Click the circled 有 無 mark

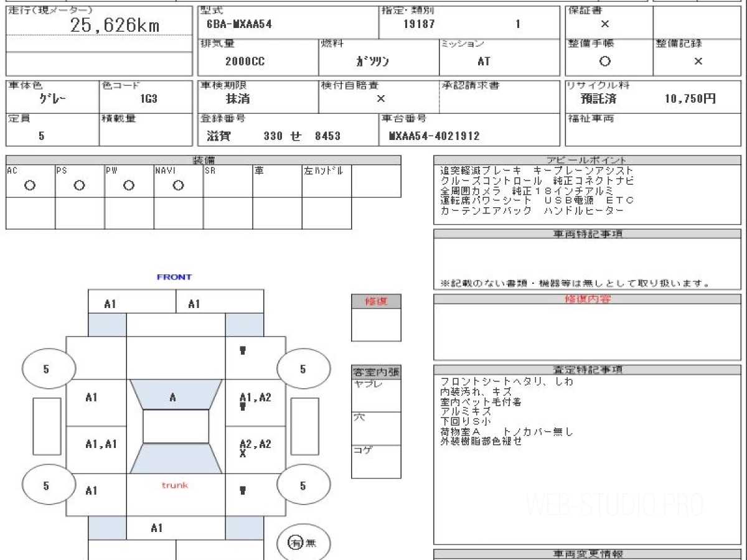[303, 543]
